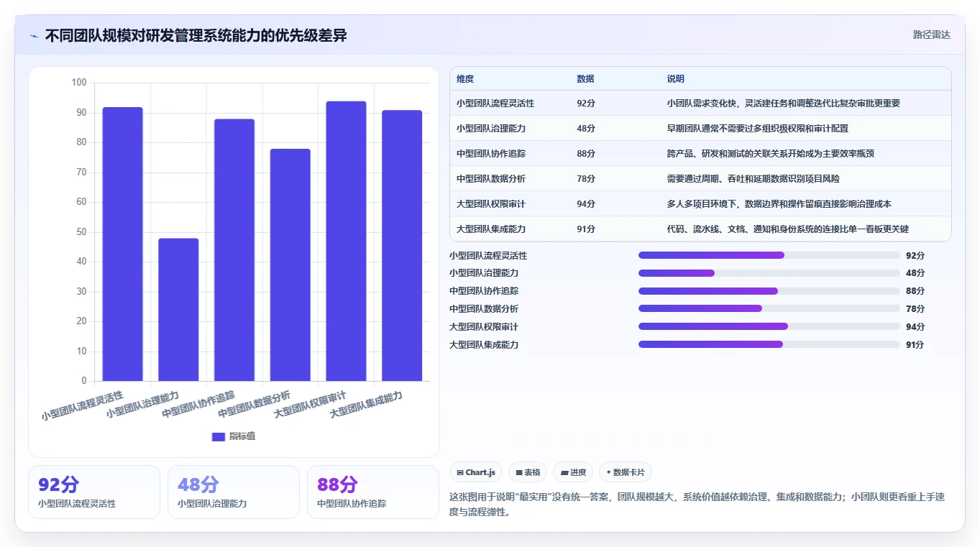Viewport: 980px width, 547px height.
Task: Click table cell 大型团队集成能力 in 维度 column
Action: click(491, 229)
